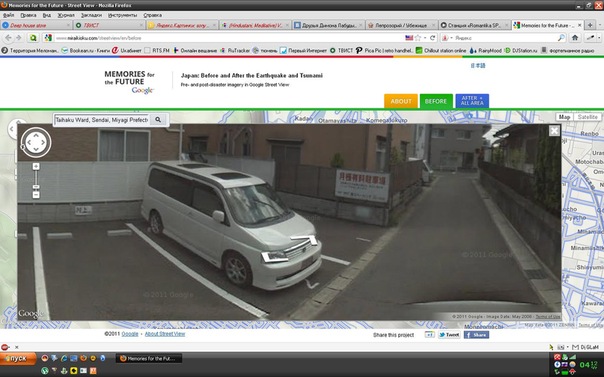
Task: Open the AFTER + ALL AREA tab
Action: coord(472,101)
